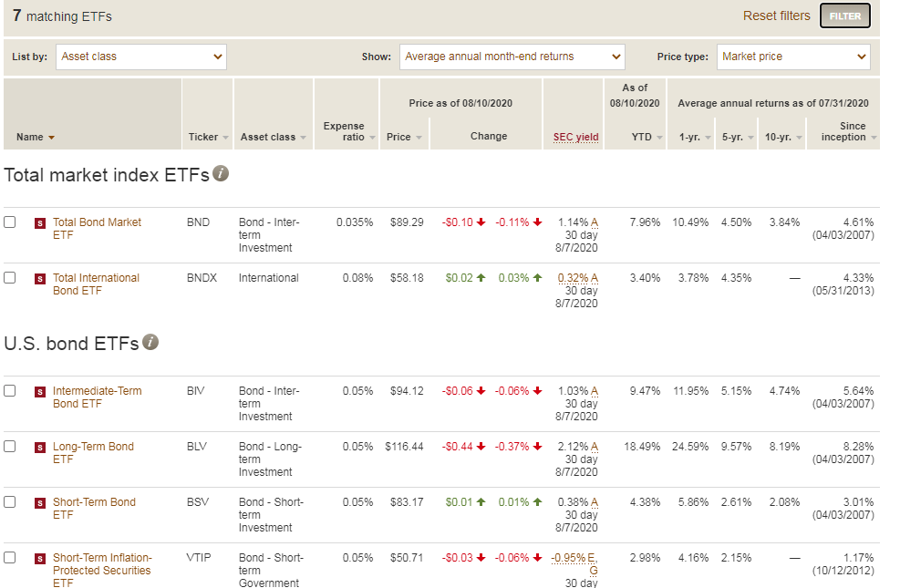
Task: Click the FILTER button
Action: click(845, 16)
